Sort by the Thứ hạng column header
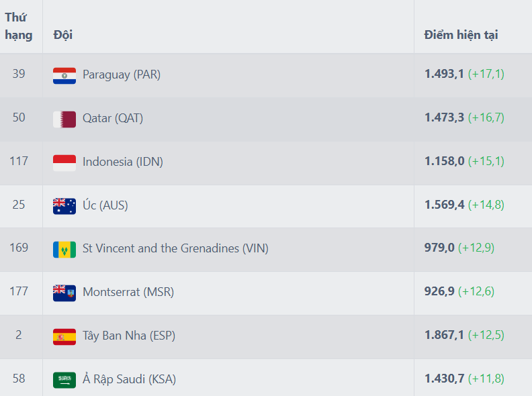Screen dimensions: 532x396 [19, 26]
